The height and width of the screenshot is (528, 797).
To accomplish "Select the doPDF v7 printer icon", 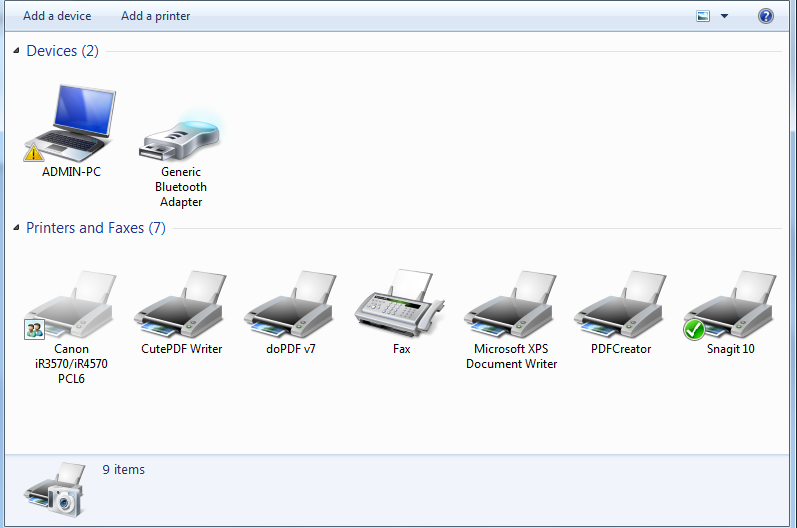I will coord(290,304).
